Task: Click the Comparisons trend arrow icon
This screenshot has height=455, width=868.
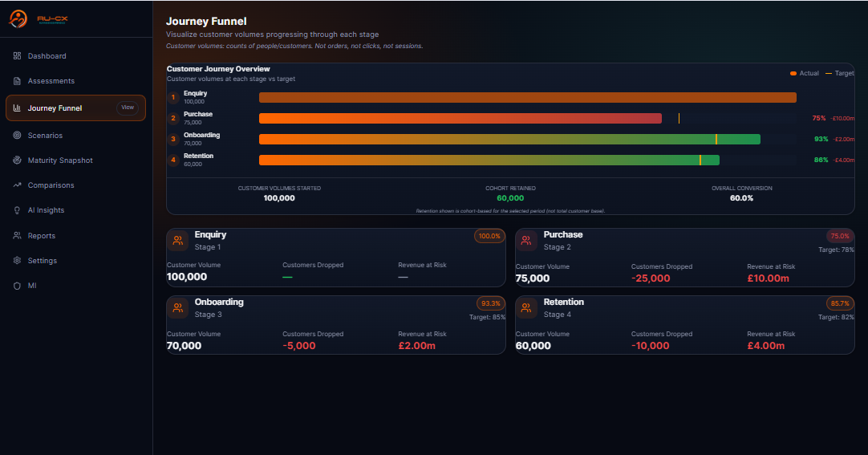Action: point(17,185)
